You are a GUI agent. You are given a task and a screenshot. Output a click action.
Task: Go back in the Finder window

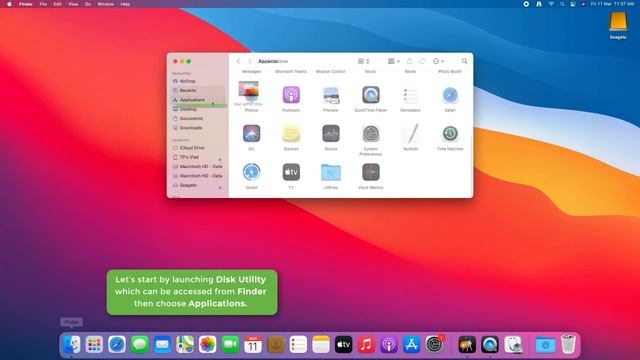pyautogui.click(x=238, y=61)
